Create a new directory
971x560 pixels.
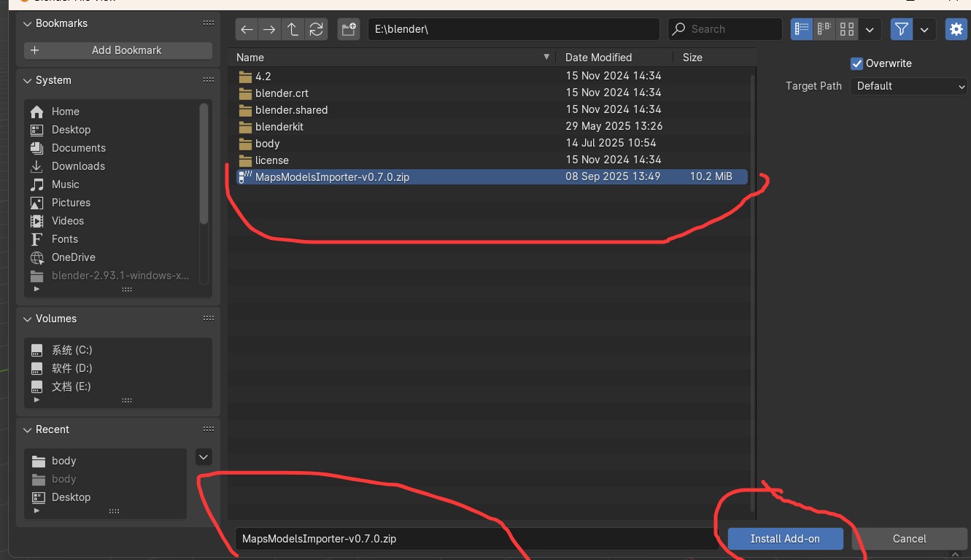(x=348, y=29)
